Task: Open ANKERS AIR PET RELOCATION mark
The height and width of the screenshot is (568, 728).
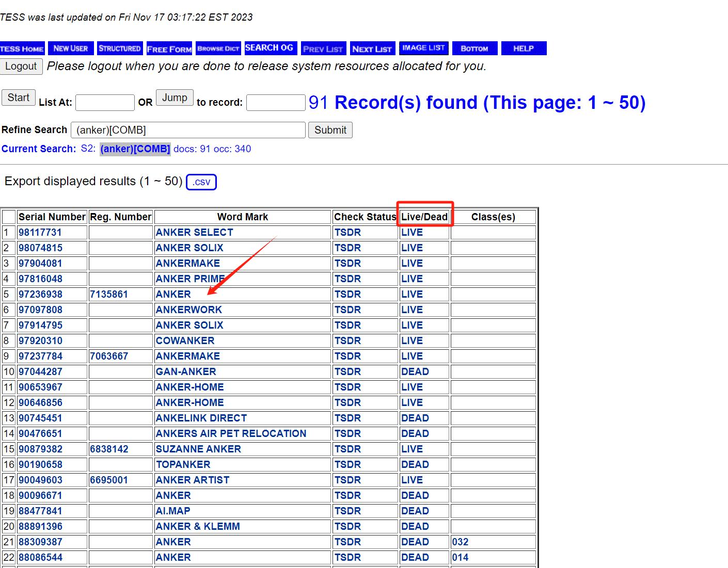Action: pos(231,434)
